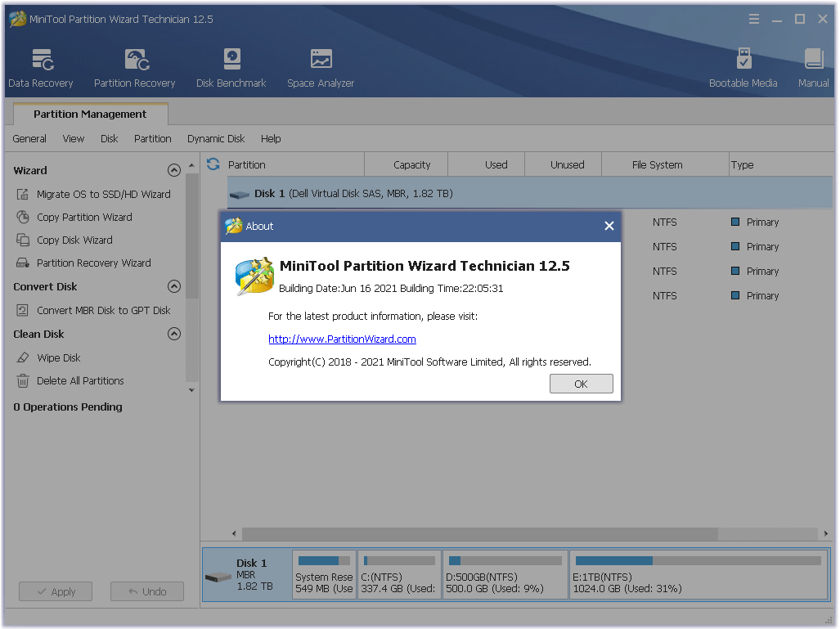Open the General menu
This screenshot has width=840, height=629.
29,139
